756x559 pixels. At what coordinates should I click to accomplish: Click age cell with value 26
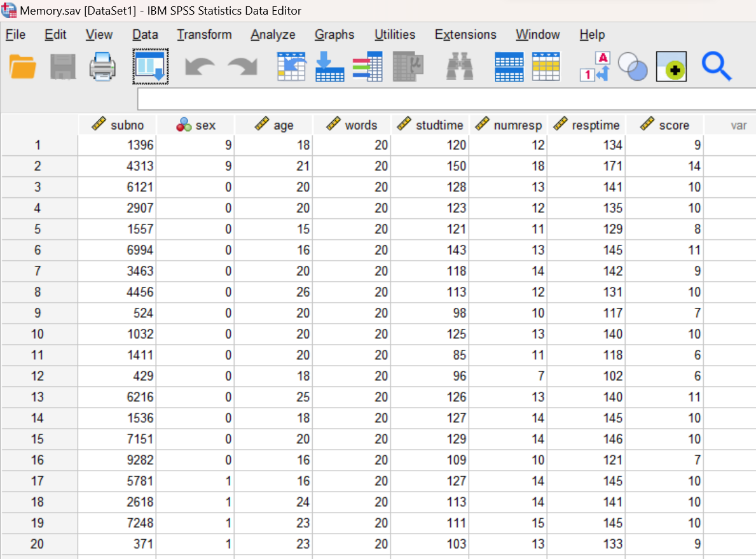coord(274,292)
